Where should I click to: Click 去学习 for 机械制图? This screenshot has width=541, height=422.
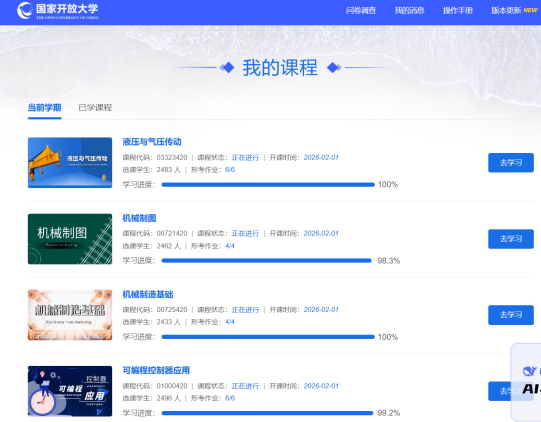[511, 239]
